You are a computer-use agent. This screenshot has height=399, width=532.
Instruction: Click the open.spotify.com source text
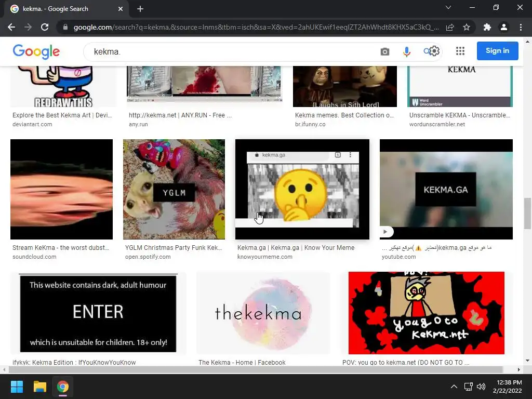(148, 257)
